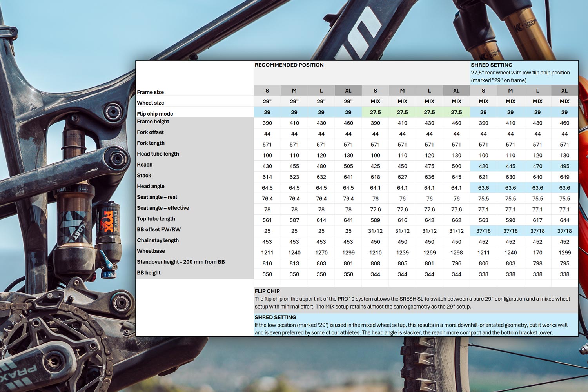Click the SHRED SETTING note heading below table
The image size is (588, 392).
tap(276, 318)
